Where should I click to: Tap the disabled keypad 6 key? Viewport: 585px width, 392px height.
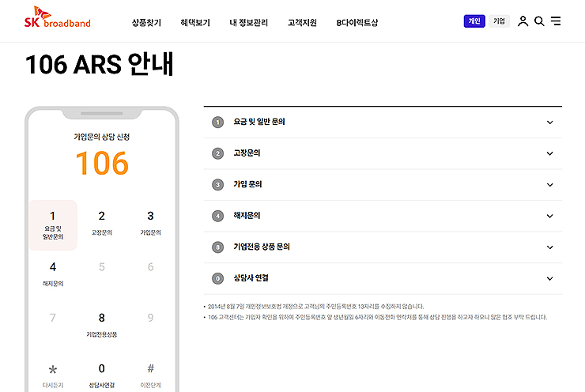(150, 267)
